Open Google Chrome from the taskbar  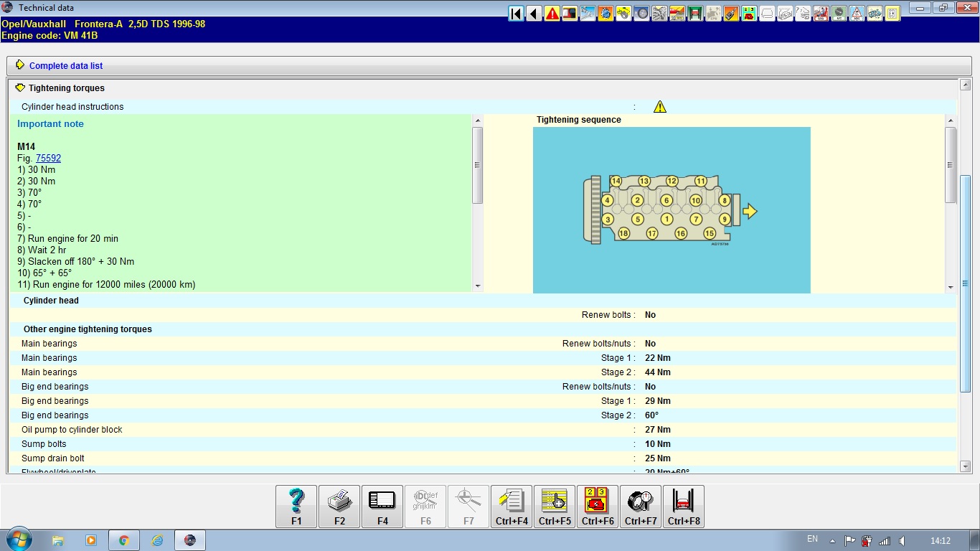coord(123,540)
